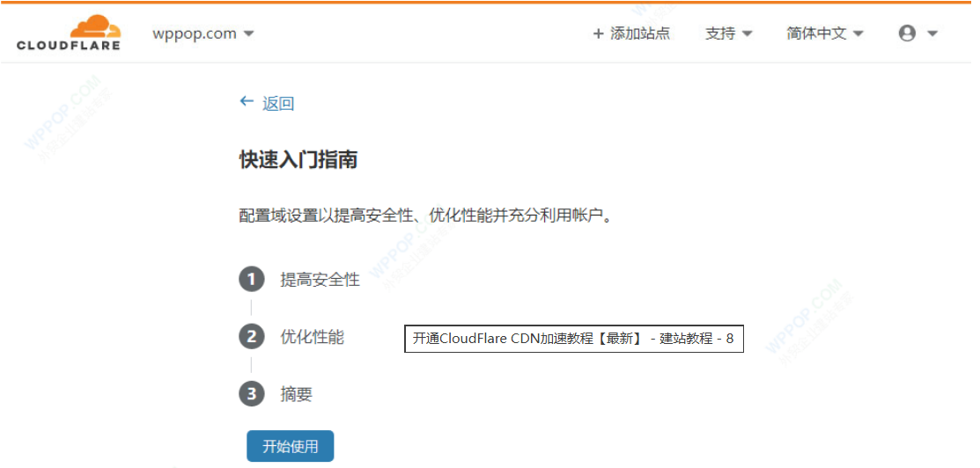This screenshot has width=980, height=468.
Task: Click the Cloudflare logo
Action: click(69, 33)
